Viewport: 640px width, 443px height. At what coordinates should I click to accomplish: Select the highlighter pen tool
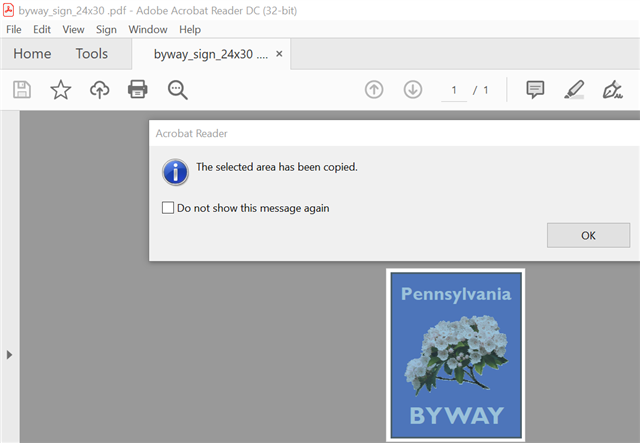pyautogui.click(x=574, y=89)
